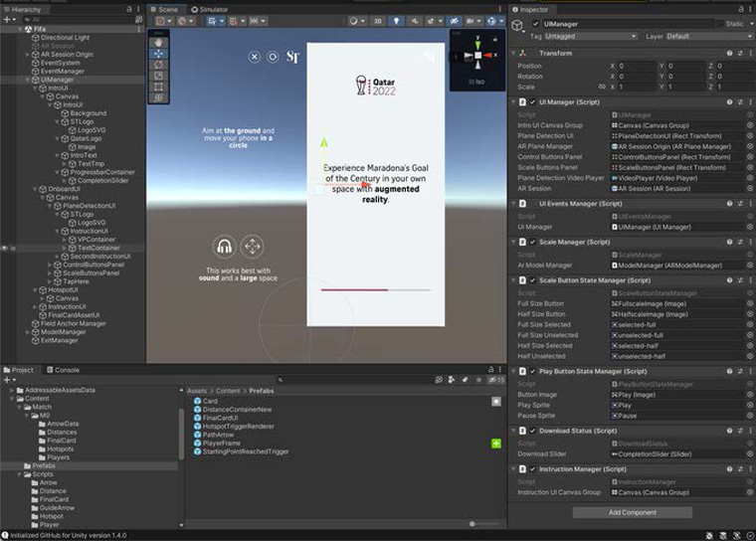Disable the Scale Manager (Script) component checkbox

533,242
